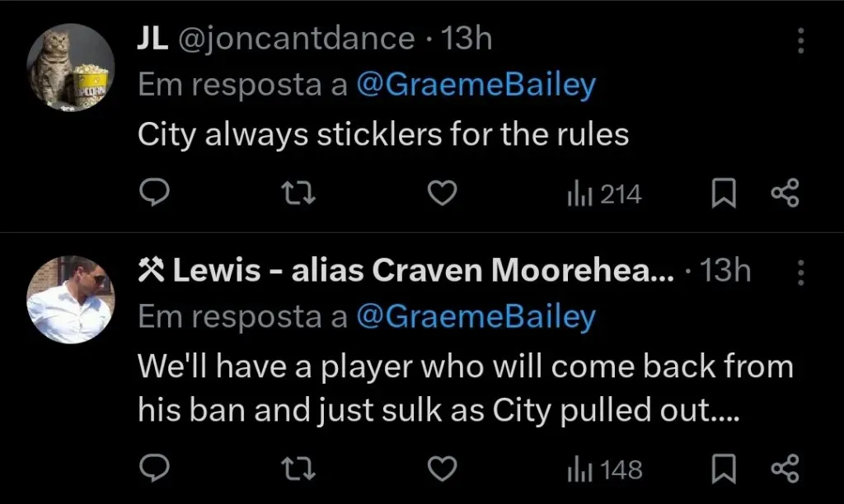Screen dimensions: 844x504
Task: Open Lewis's profile picture
Action: coord(70,298)
